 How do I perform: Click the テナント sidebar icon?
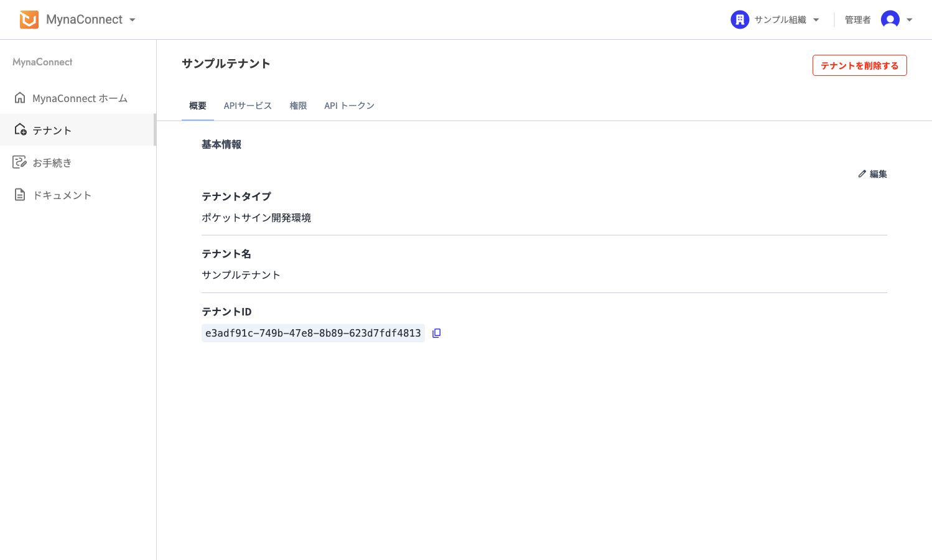point(20,129)
